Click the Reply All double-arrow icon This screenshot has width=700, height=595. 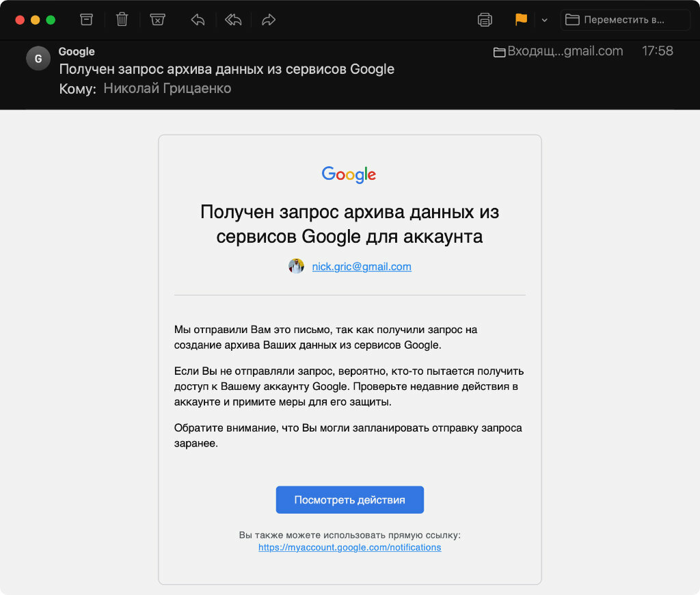[x=233, y=20]
